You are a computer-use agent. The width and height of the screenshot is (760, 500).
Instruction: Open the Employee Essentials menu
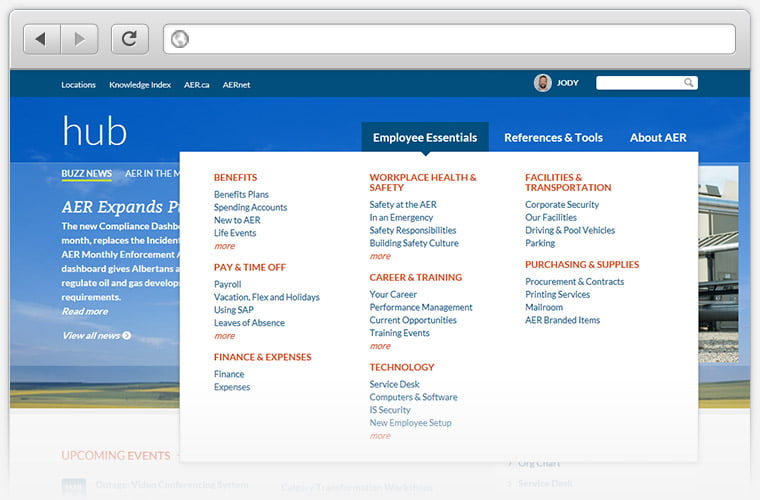(x=425, y=138)
